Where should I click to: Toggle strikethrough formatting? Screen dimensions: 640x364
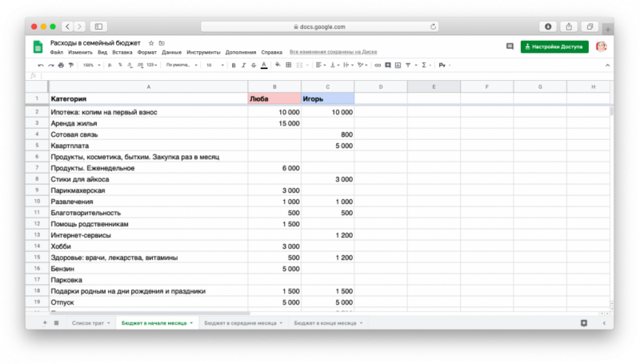(254, 66)
